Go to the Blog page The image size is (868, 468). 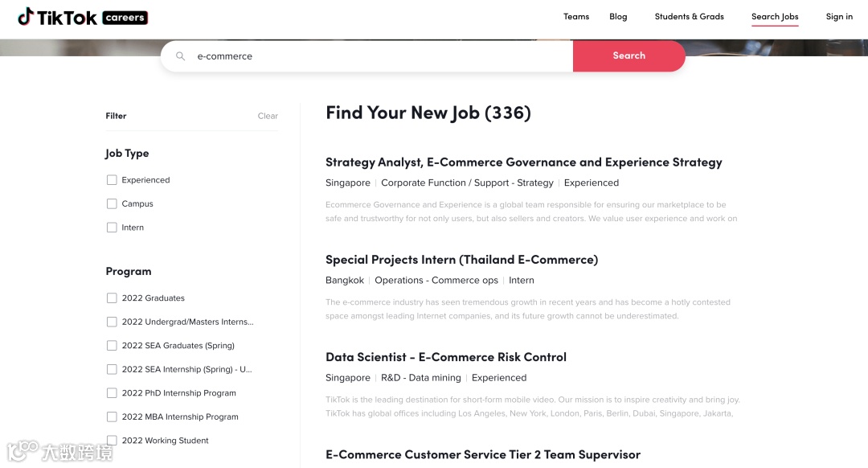(x=618, y=17)
